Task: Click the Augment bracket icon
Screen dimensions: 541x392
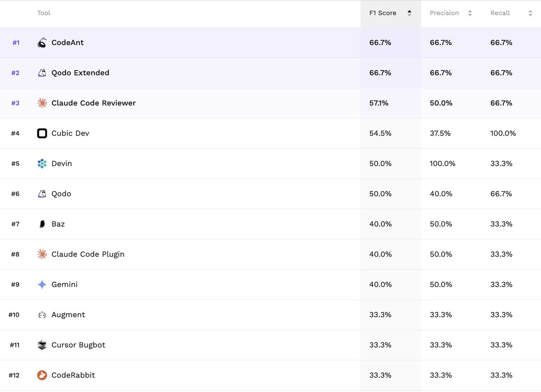Action: click(42, 315)
